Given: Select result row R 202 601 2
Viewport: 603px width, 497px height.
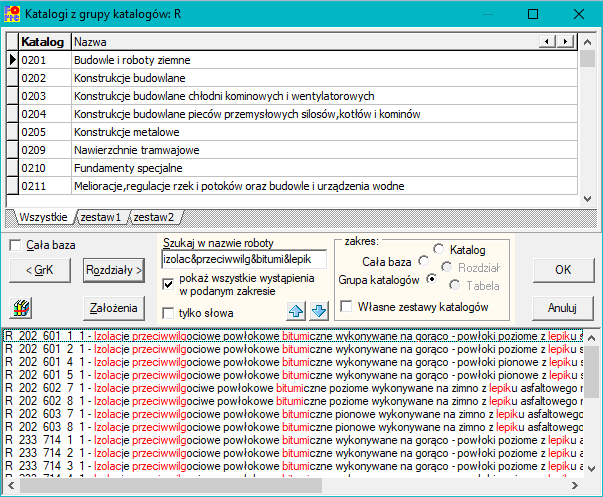Looking at the screenshot, I should click(293, 349).
